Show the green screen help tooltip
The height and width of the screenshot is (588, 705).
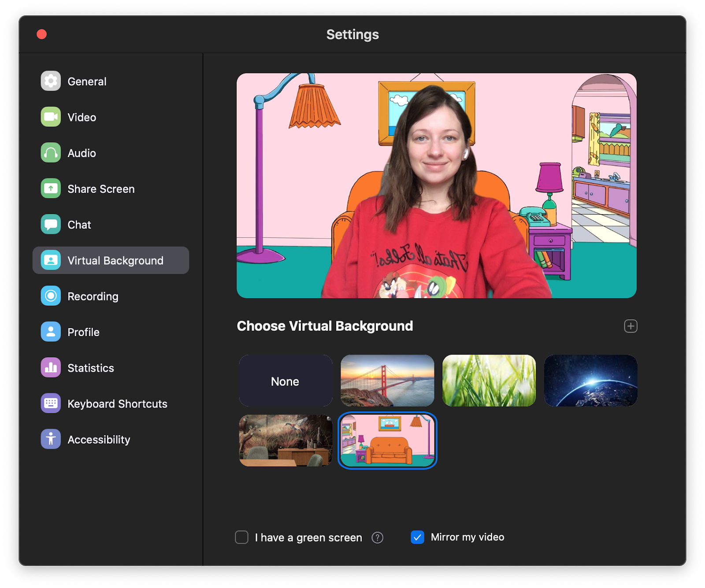377,537
